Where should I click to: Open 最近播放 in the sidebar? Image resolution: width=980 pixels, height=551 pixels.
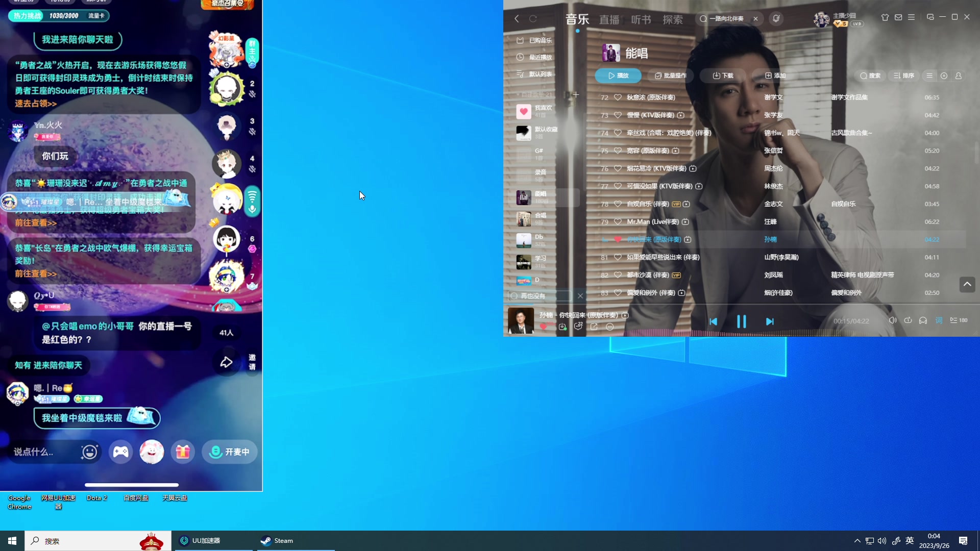tap(534, 57)
